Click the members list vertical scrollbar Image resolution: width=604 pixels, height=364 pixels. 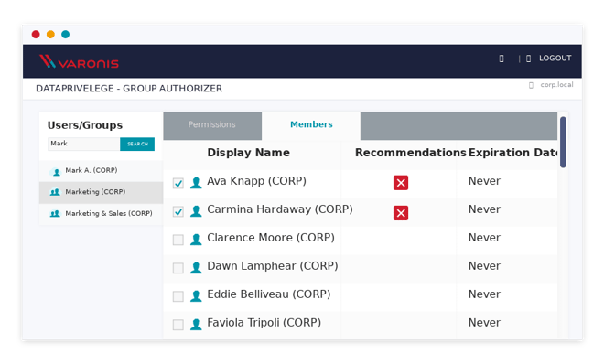[x=563, y=143]
